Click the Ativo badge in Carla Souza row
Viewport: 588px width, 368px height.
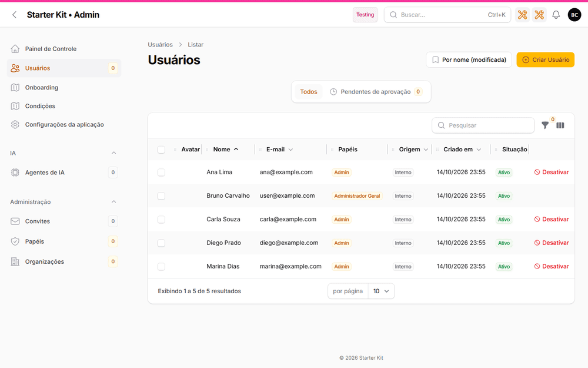tap(504, 220)
